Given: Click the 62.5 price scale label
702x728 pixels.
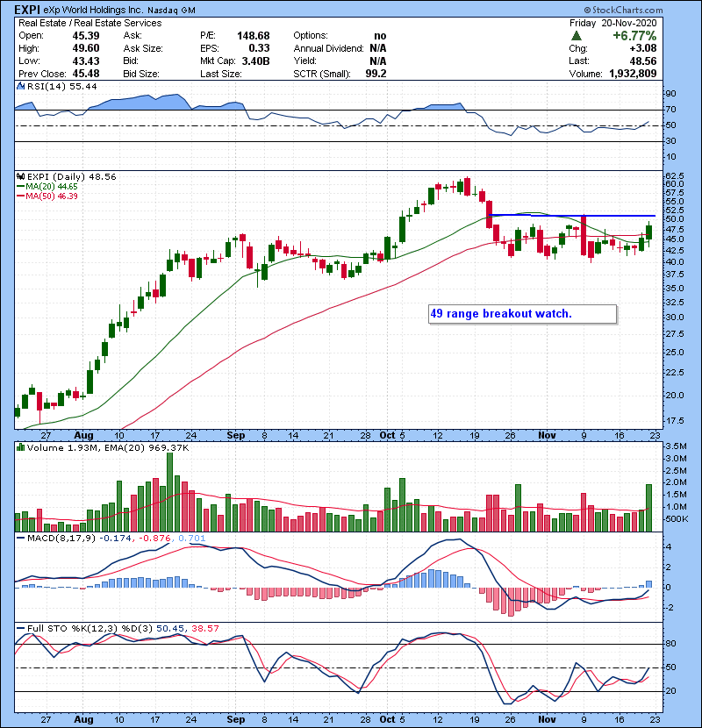Looking at the screenshot, I should tap(675, 176).
